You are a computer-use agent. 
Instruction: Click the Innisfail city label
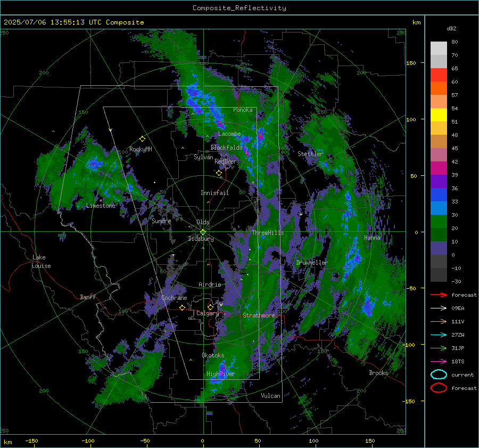click(214, 193)
